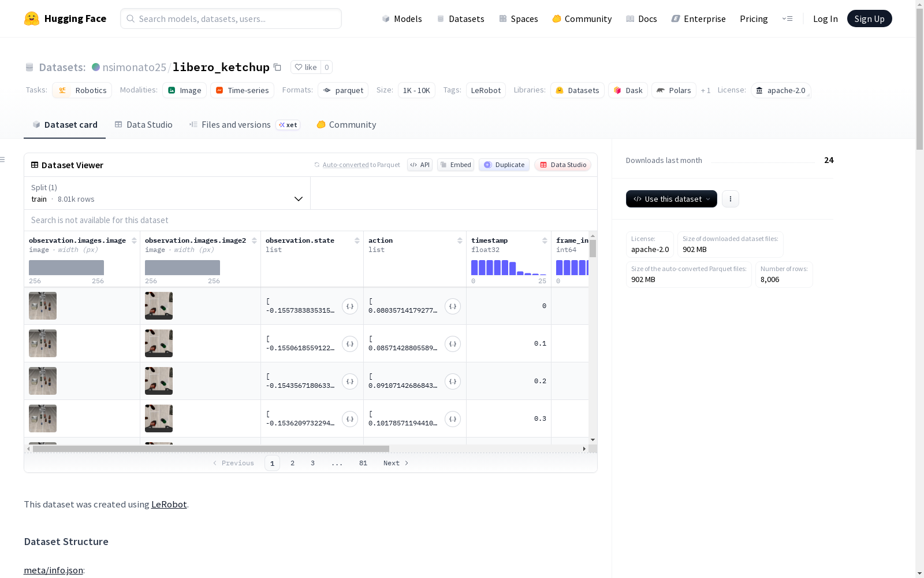Sort by observation.images.image column arrows

tap(134, 240)
